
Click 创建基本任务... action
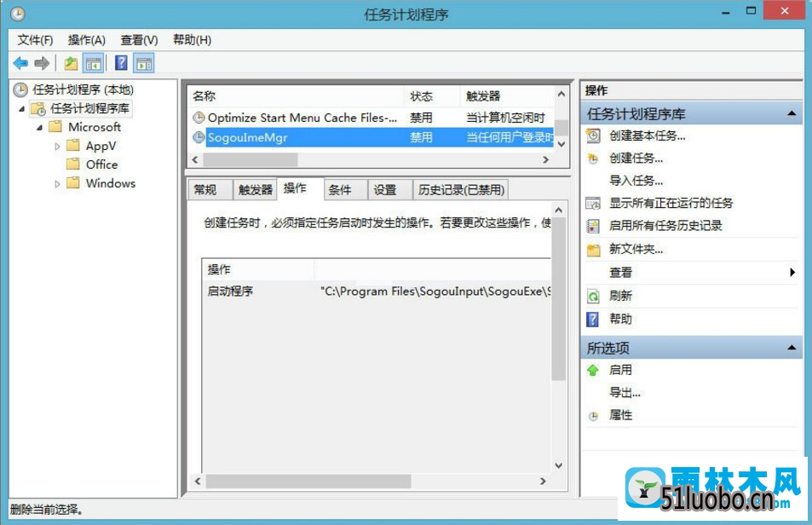pyautogui.click(x=648, y=136)
